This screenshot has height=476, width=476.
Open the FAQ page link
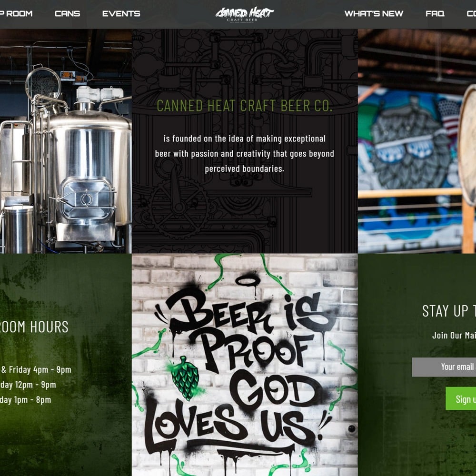435,14
